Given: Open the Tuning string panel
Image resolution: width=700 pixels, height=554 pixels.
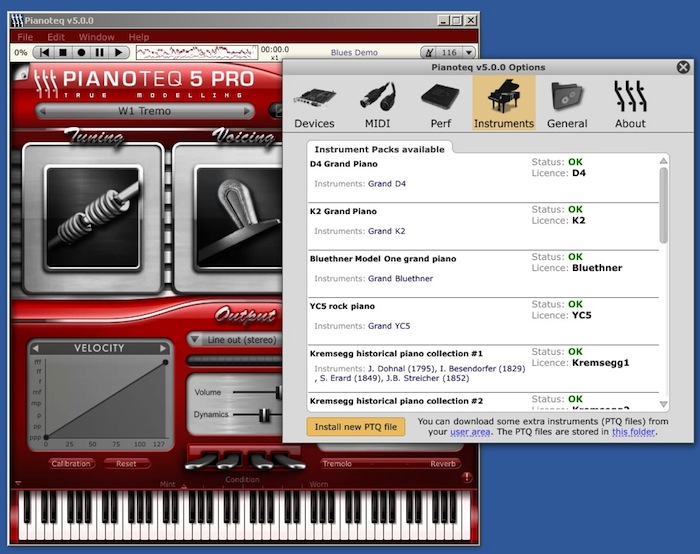Looking at the screenshot, I should click(x=93, y=218).
